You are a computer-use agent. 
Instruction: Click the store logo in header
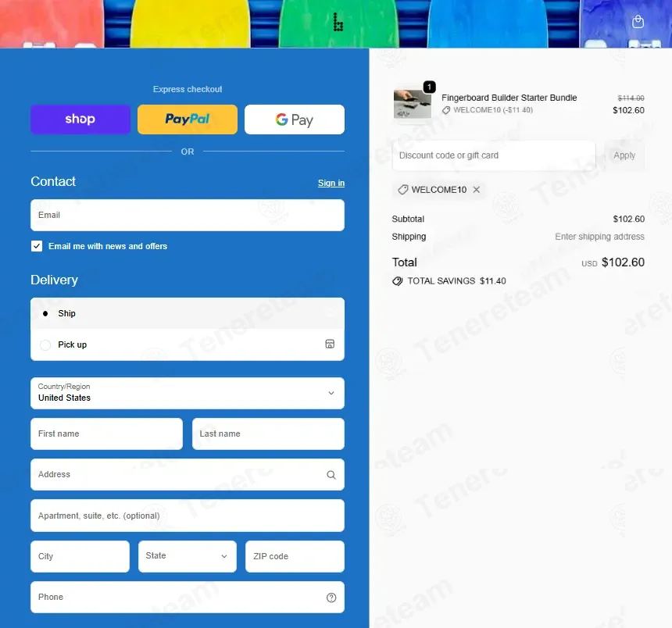click(x=338, y=22)
